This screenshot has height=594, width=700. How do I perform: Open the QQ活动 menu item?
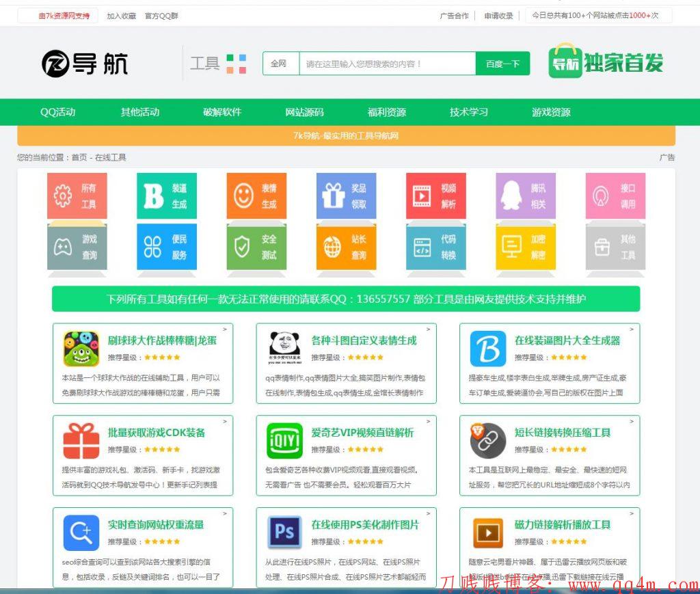57,112
